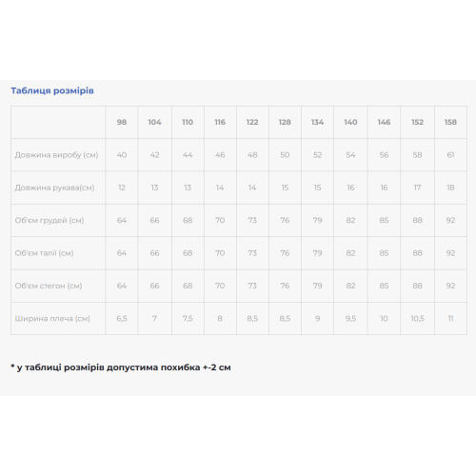Select the size 140 column header
476x476 pixels.
tap(350, 122)
